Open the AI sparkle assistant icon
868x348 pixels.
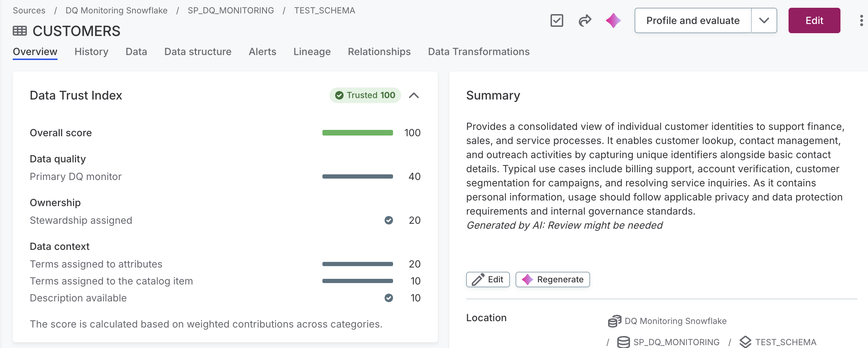pos(613,20)
